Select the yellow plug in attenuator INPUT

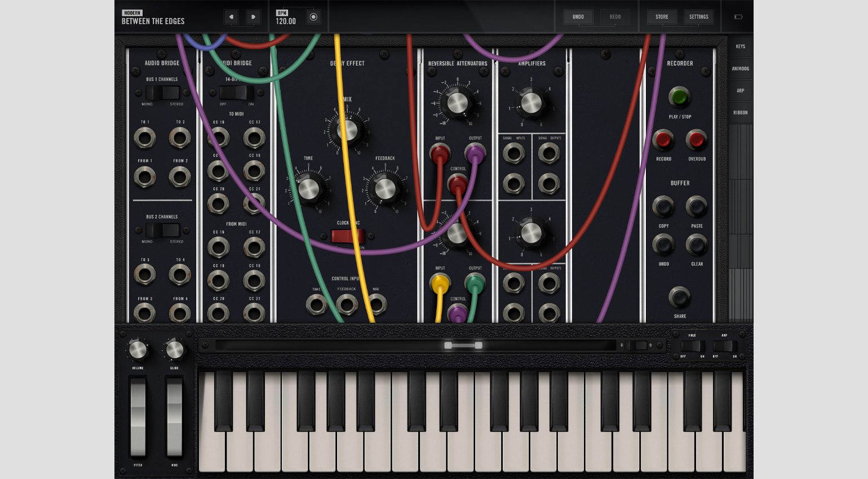point(440,283)
